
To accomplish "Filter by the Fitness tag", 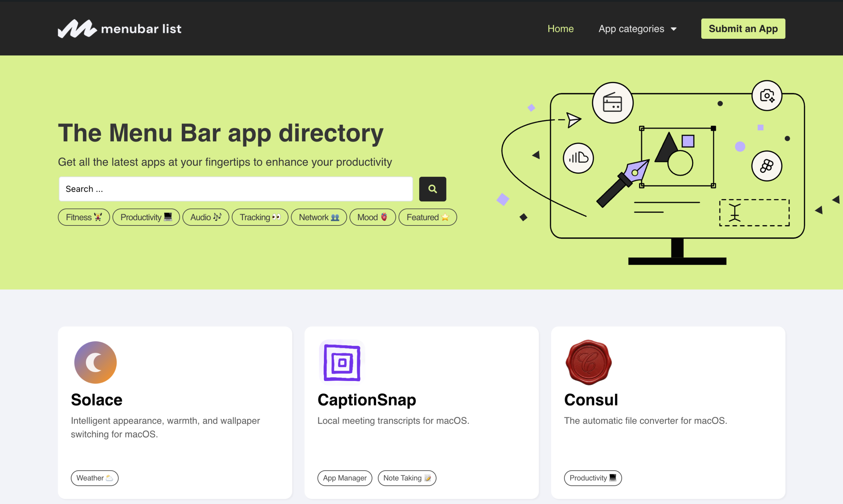I will tap(84, 218).
